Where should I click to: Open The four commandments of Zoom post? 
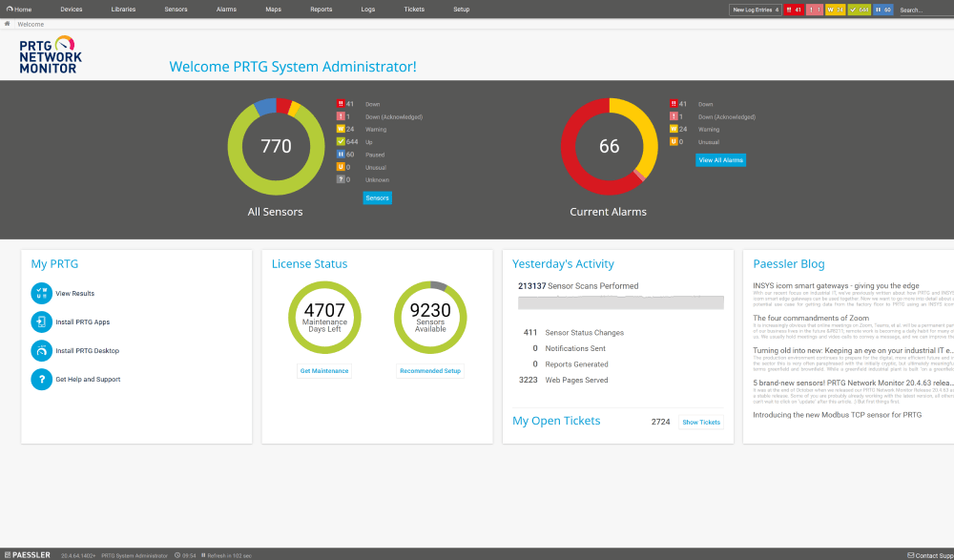[811, 318]
